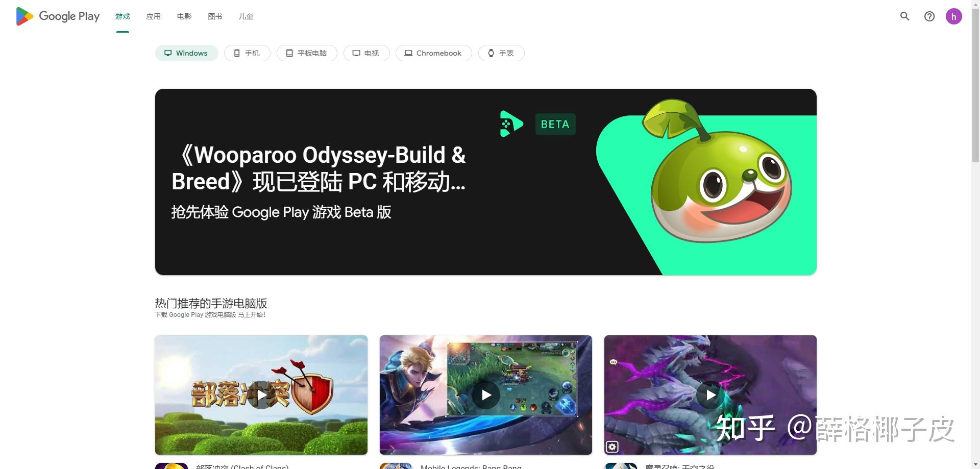Select the Chromebook device filter chip
Screen dimensions: 980x469
point(433,53)
